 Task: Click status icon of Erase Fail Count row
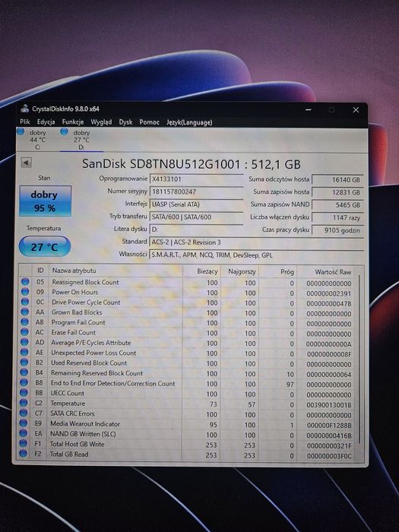pyautogui.click(x=24, y=332)
